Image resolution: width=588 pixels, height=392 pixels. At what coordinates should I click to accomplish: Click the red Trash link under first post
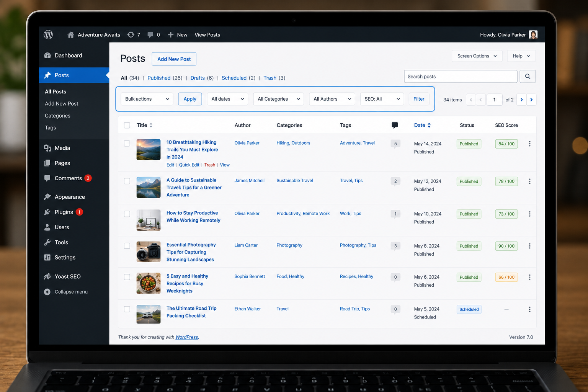210,165
